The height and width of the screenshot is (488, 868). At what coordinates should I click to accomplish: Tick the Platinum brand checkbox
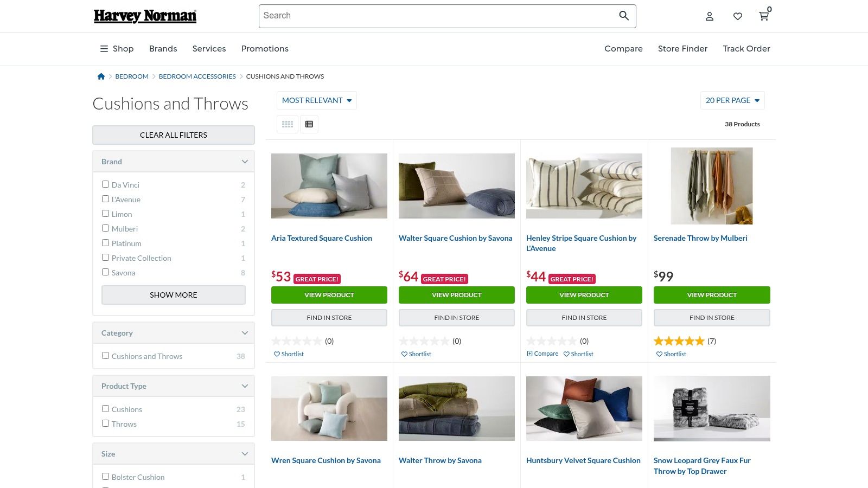tap(106, 243)
